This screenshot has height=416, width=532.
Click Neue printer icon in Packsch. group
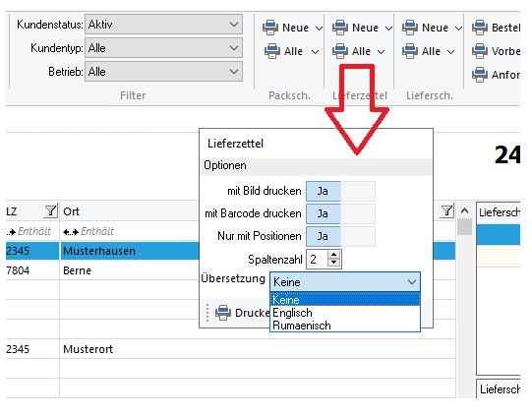point(270,28)
